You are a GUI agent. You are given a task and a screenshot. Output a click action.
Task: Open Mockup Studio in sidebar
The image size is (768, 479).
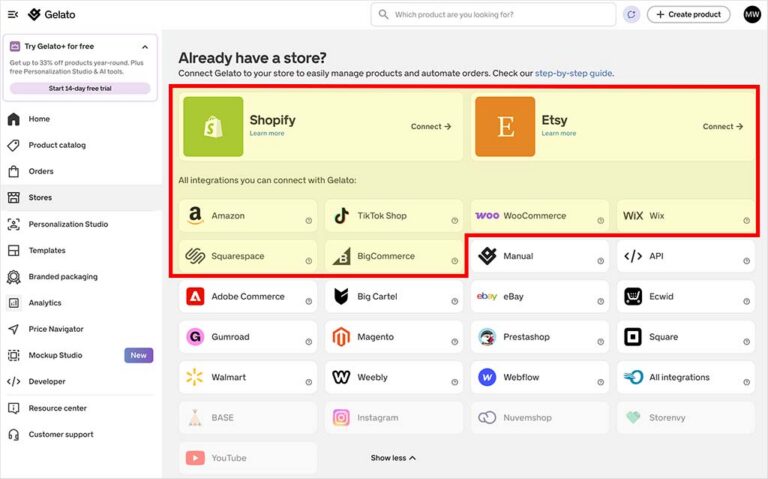[x=81, y=355]
